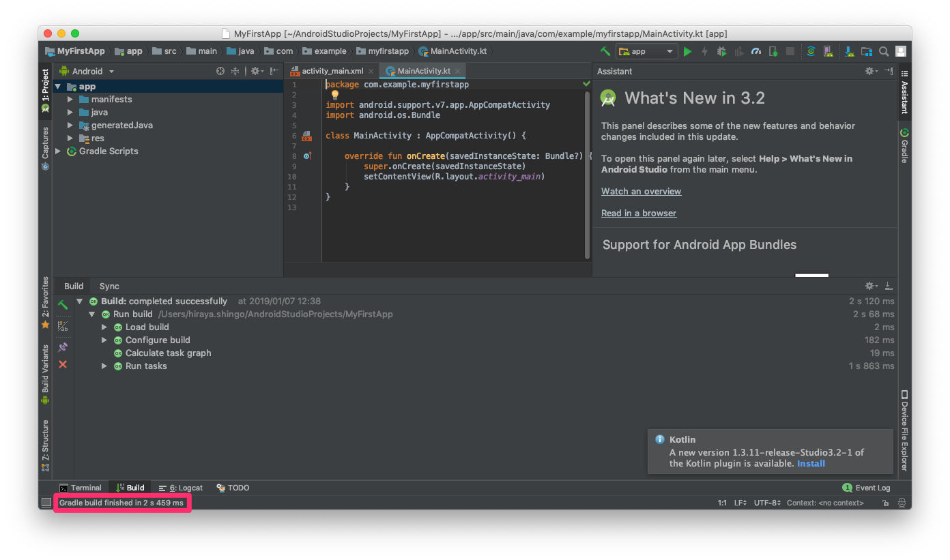This screenshot has height=560, width=950.
Task: Collapse the app module tree node
Action: (x=58, y=87)
